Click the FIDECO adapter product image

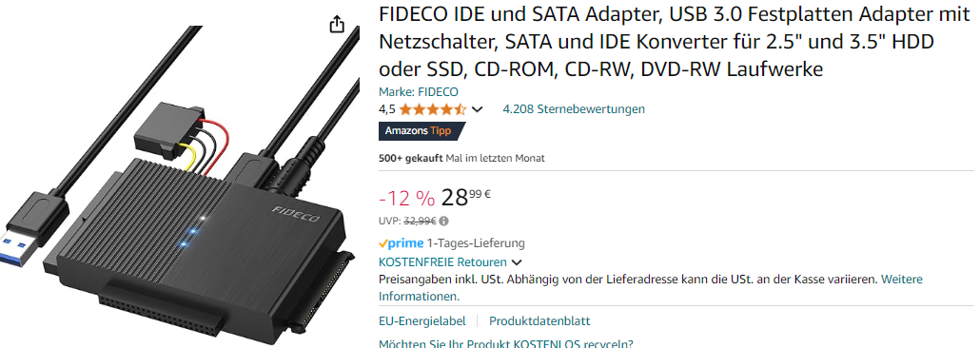(x=180, y=185)
